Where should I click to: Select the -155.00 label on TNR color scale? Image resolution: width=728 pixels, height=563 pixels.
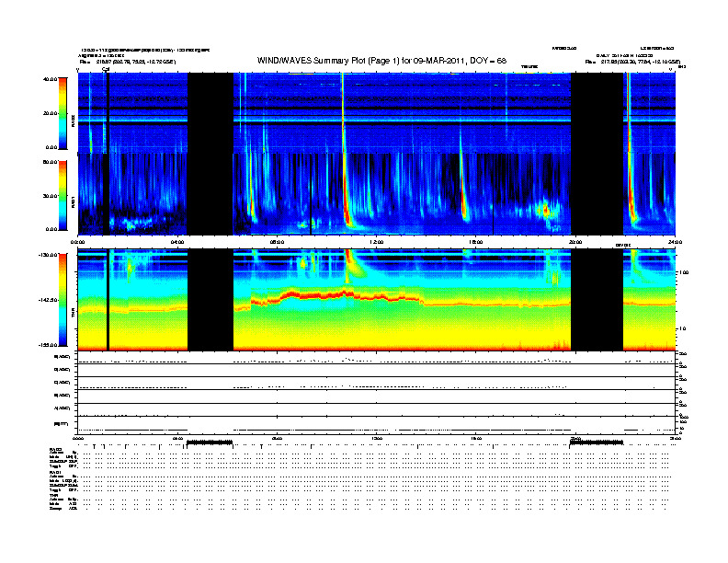coord(49,345)
